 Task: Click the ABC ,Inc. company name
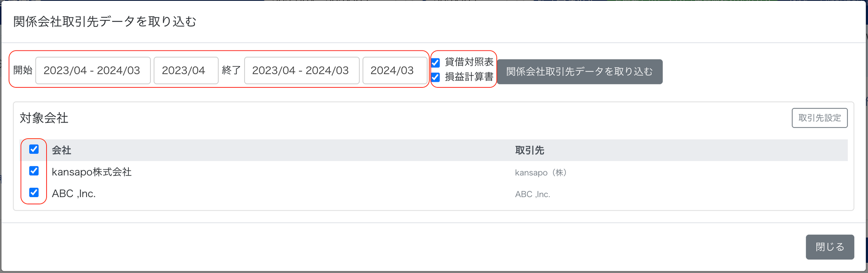tap(74, 194)
